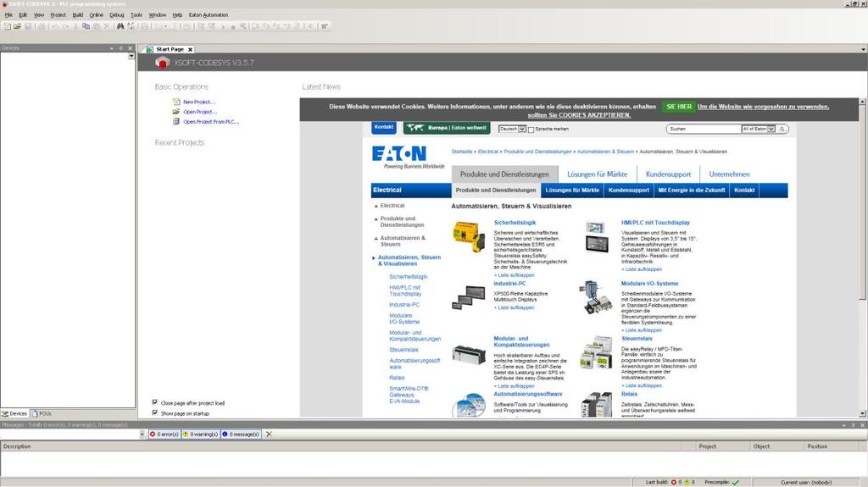Open the Deutsch language dropdown

[x=522, y=129]
